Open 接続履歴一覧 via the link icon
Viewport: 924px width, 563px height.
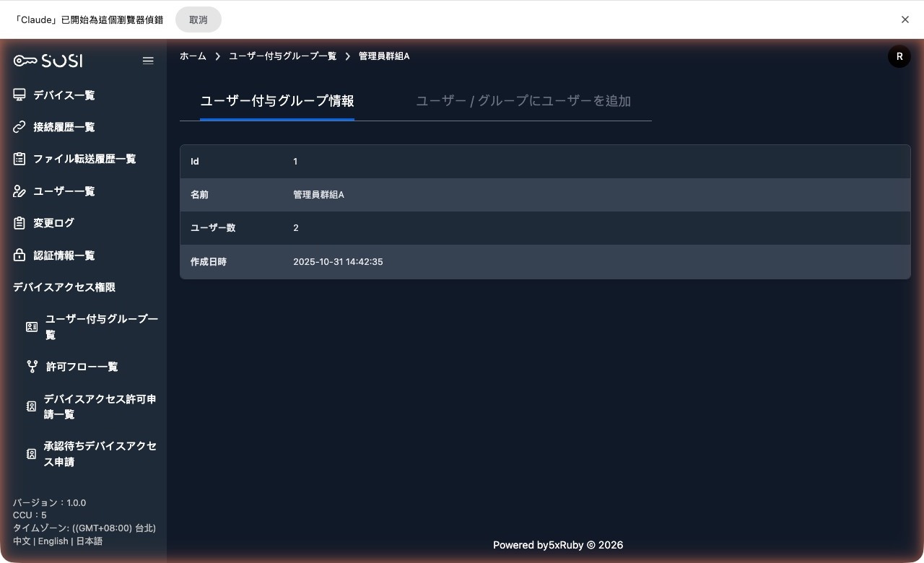click(x=19, y=126)
